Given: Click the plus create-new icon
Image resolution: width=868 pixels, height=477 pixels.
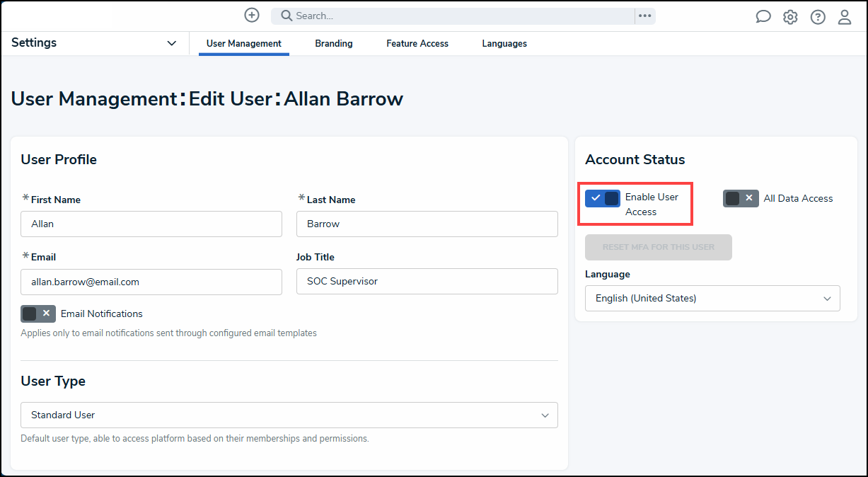Looking at the screenshot, I should click(x=252, y=15).
